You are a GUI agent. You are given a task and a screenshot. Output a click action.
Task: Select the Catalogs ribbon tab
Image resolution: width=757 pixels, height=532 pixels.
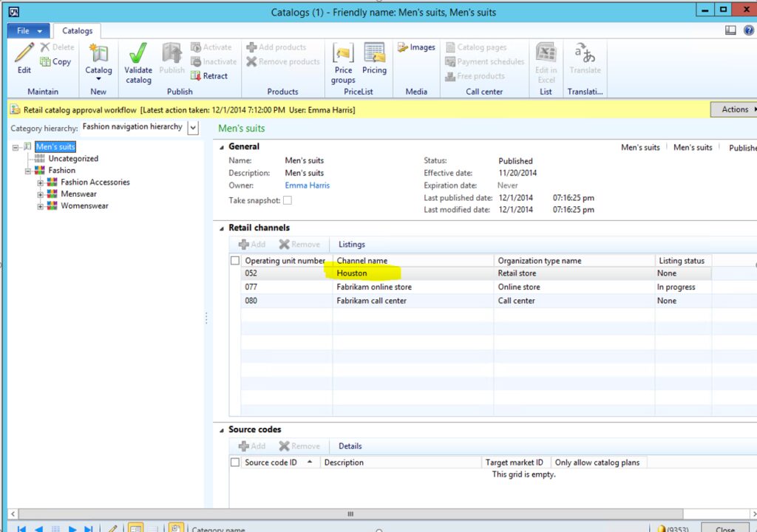pos(77,31)
